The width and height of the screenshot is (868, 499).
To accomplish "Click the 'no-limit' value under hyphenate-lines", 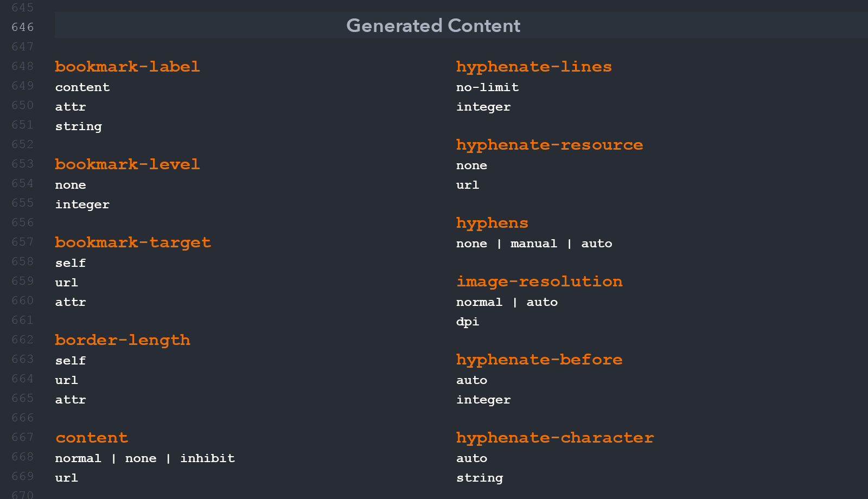I will [x=488, y=87].
